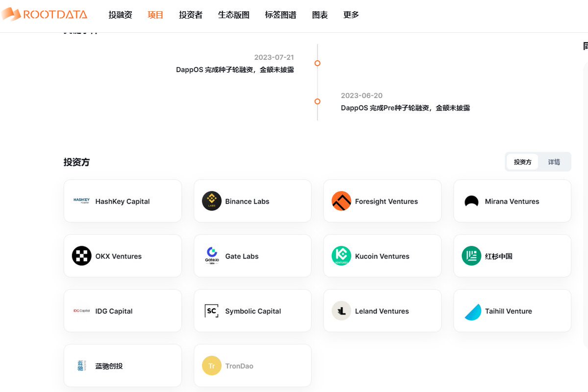Image resolution: width=588 pixels, height=392 pixels.
Task: Open OKX Ventures investor name
Action: click(119, 257)
